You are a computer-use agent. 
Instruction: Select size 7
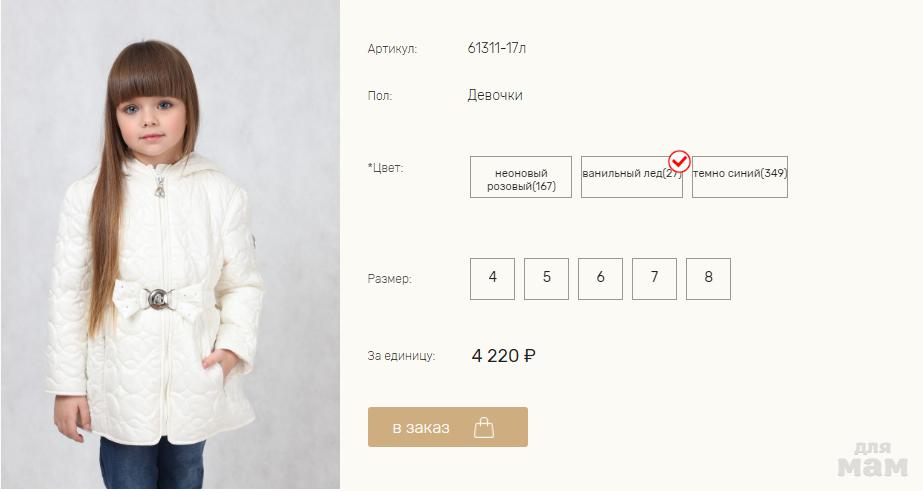(x=654, y=279)
